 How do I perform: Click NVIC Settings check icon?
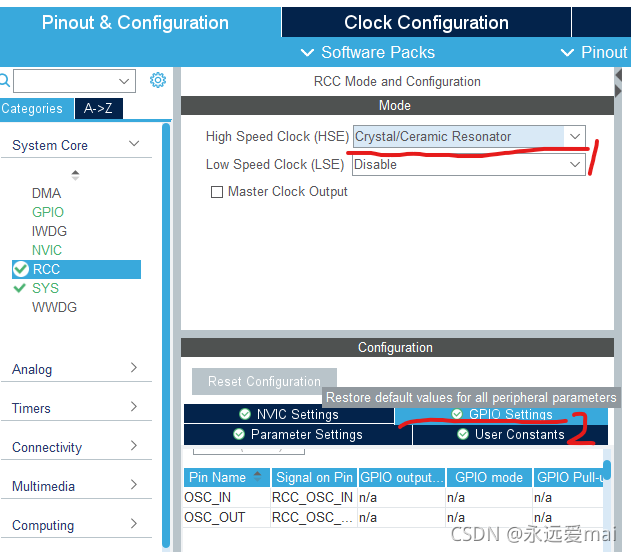(245, 414)
